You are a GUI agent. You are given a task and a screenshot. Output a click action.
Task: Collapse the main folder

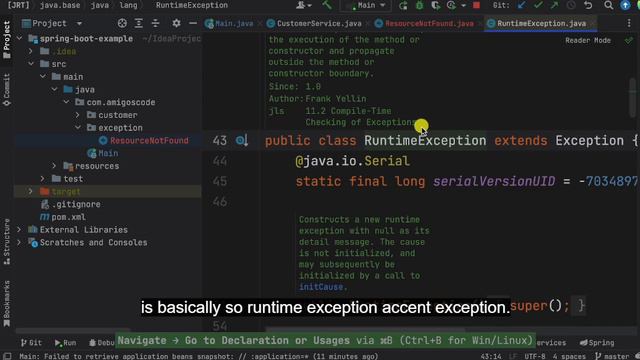click(42, 77)
